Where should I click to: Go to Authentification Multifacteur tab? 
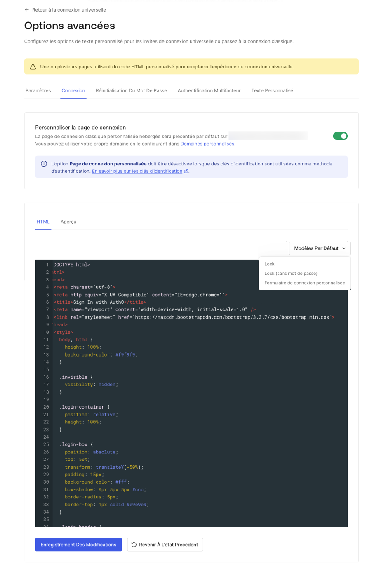click(x=209, y=90)
